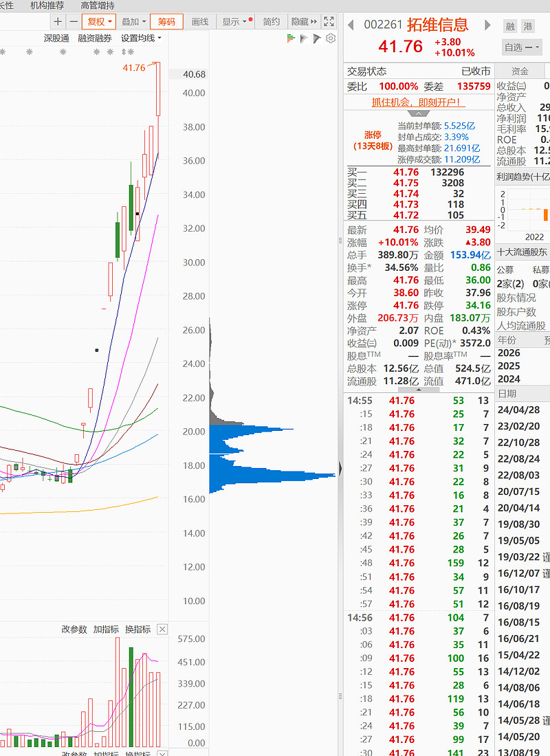
Task: Click the fullscreen expand icon on the toolbar
Action: (329, 21)
